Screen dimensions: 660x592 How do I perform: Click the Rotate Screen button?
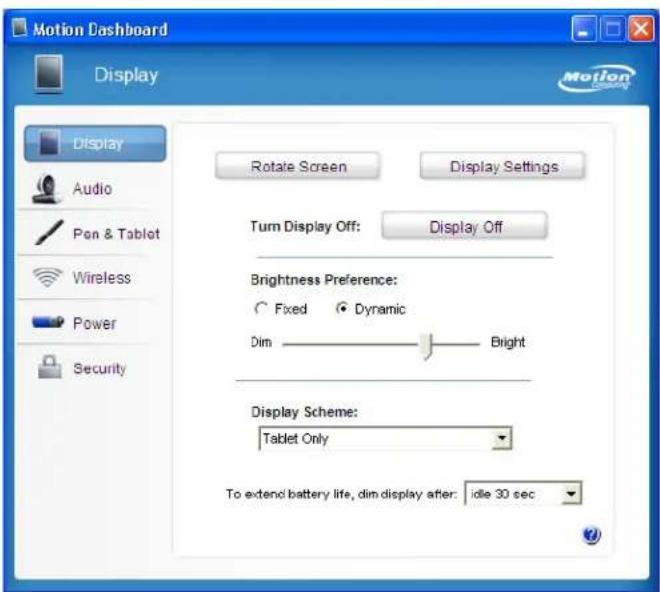(x=298, y=166)
